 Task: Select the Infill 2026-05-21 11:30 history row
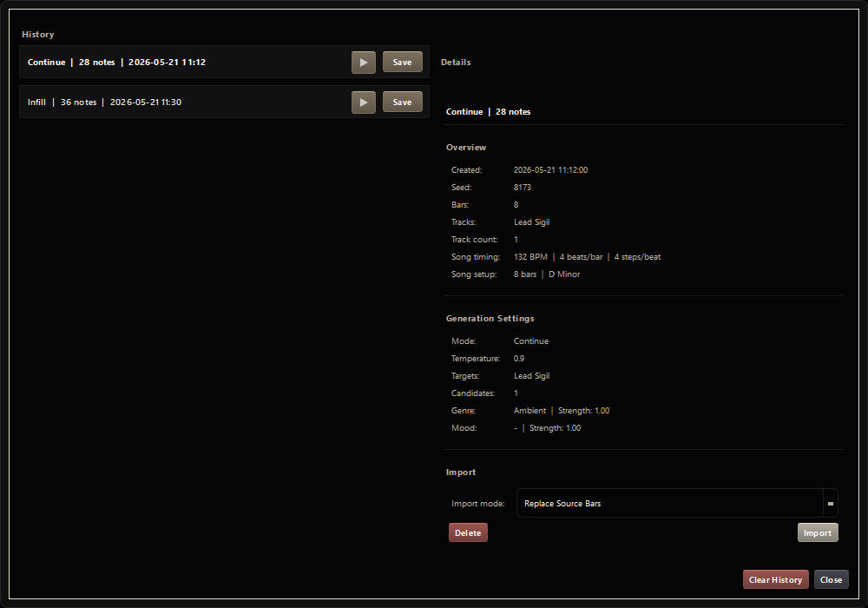224,102
